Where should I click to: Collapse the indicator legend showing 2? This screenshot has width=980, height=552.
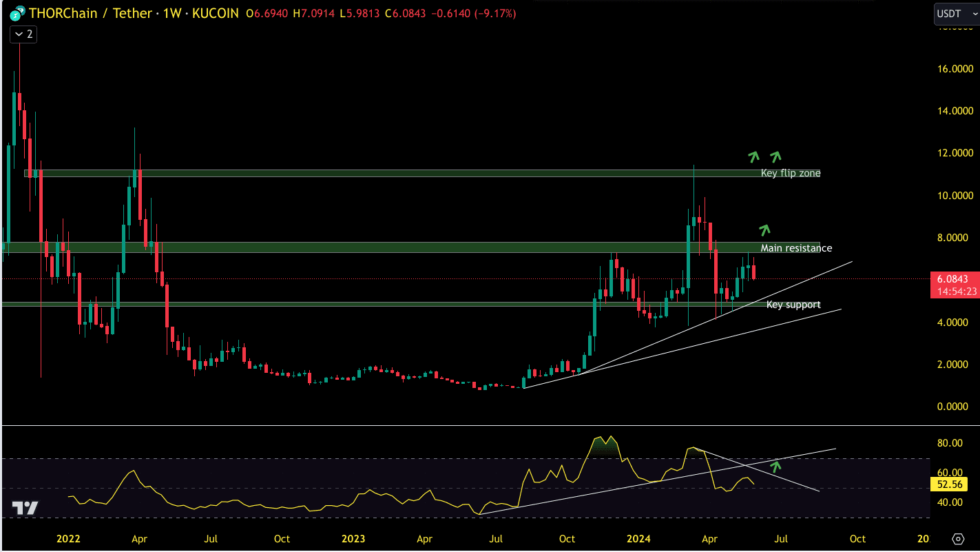(23, 34)
